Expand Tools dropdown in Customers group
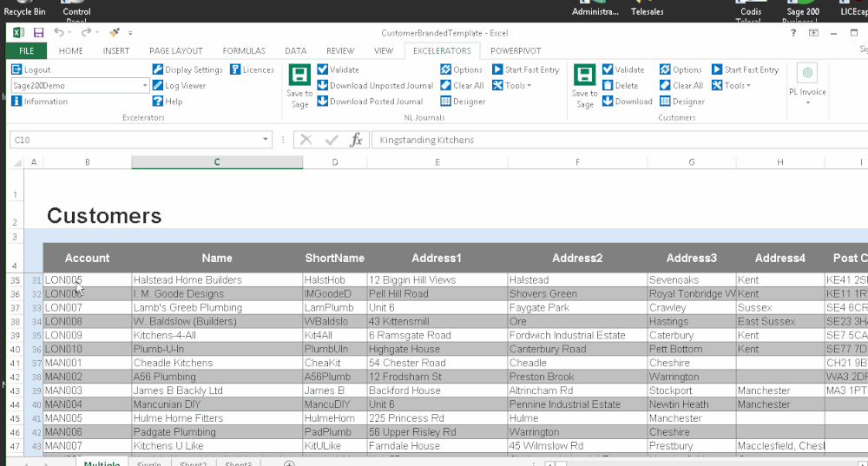 click(x=731, y=86)
